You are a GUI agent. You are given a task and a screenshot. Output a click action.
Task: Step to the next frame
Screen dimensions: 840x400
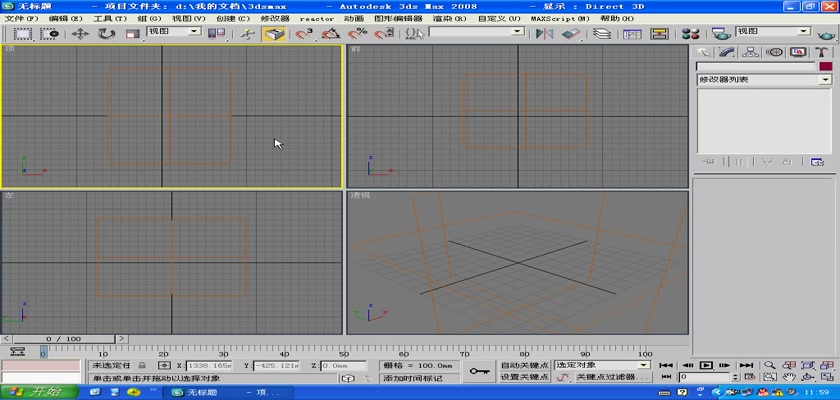click(x=725, y=365)
